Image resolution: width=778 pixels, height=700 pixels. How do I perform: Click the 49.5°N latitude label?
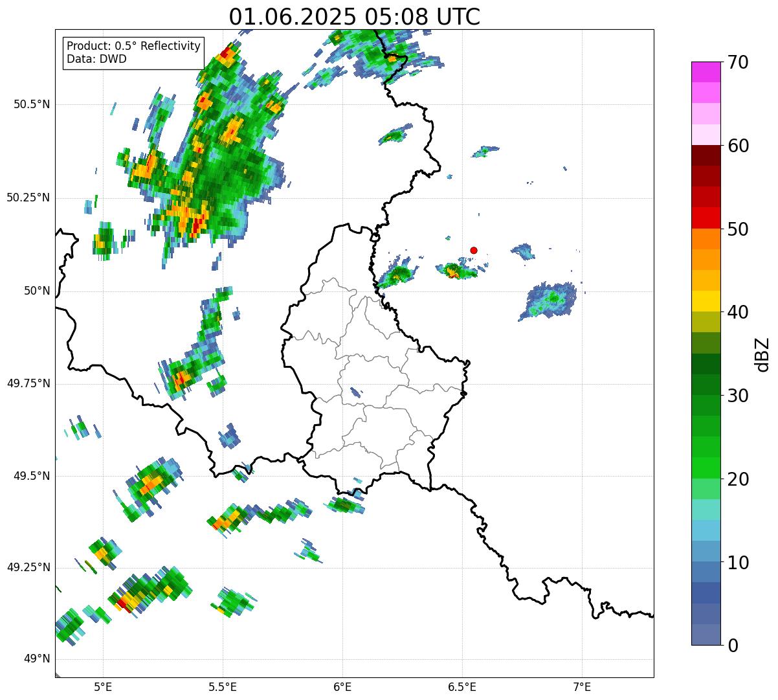31,476
